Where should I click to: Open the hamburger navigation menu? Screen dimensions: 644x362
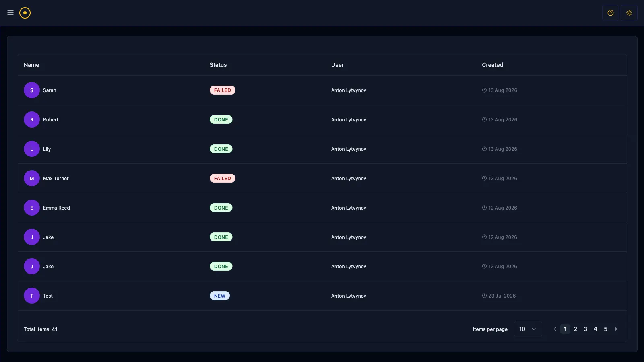[x=10, y=13]
